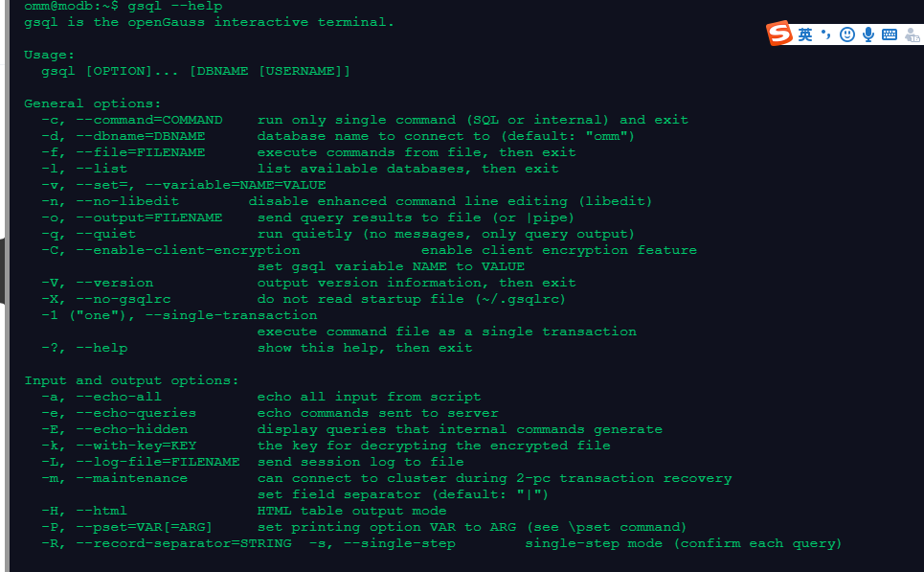Image resolution: width=924 pixels, height=572 pixels.
Task: Open the soft keyboard icon
Action: [890, 34]
